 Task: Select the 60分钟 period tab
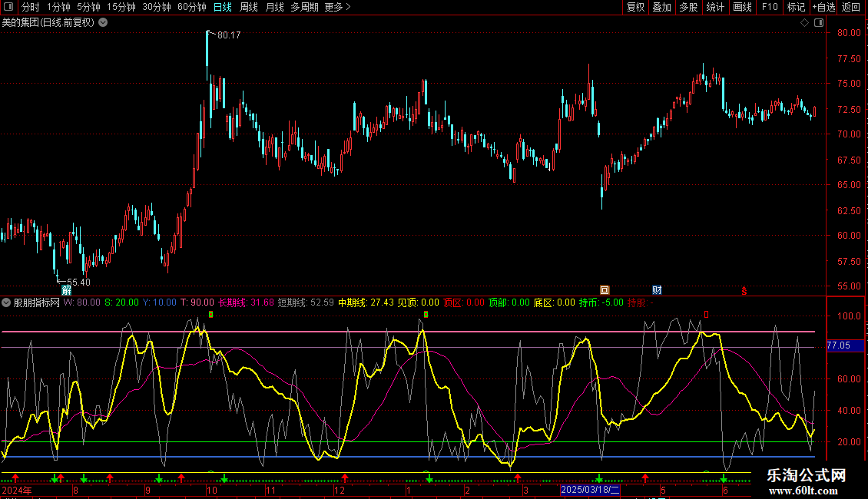pyautogui.click(x=191, y=7)
